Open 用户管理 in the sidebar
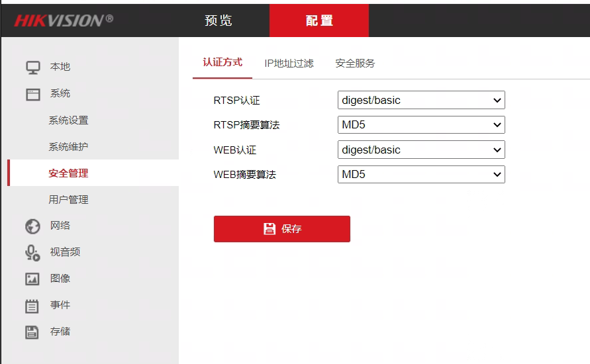Screen dimensions: 590x364 point(68,200)
